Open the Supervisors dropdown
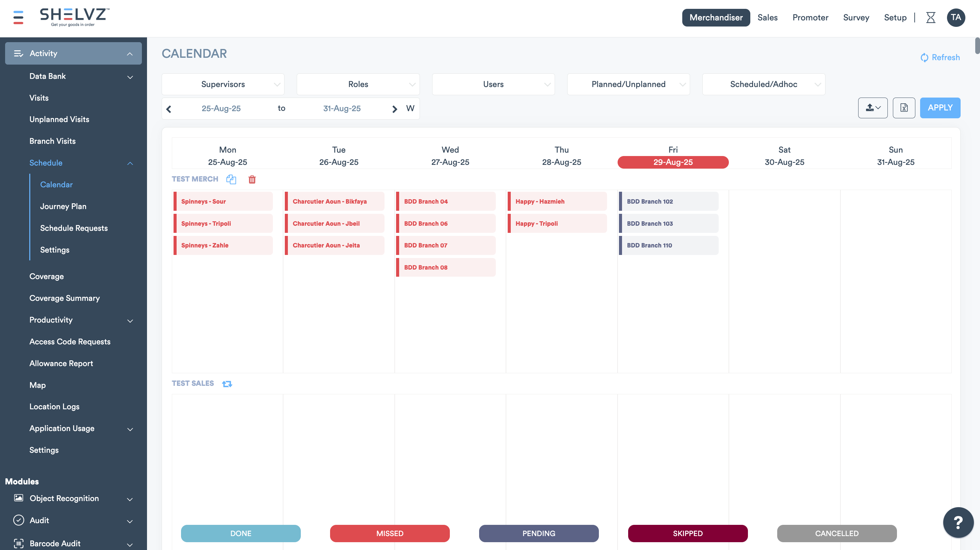980x550 pixels. (223, 84)
